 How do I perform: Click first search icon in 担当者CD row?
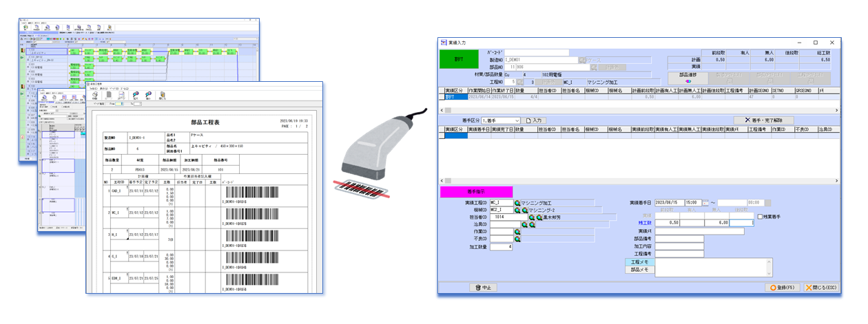tap(532, 217)
